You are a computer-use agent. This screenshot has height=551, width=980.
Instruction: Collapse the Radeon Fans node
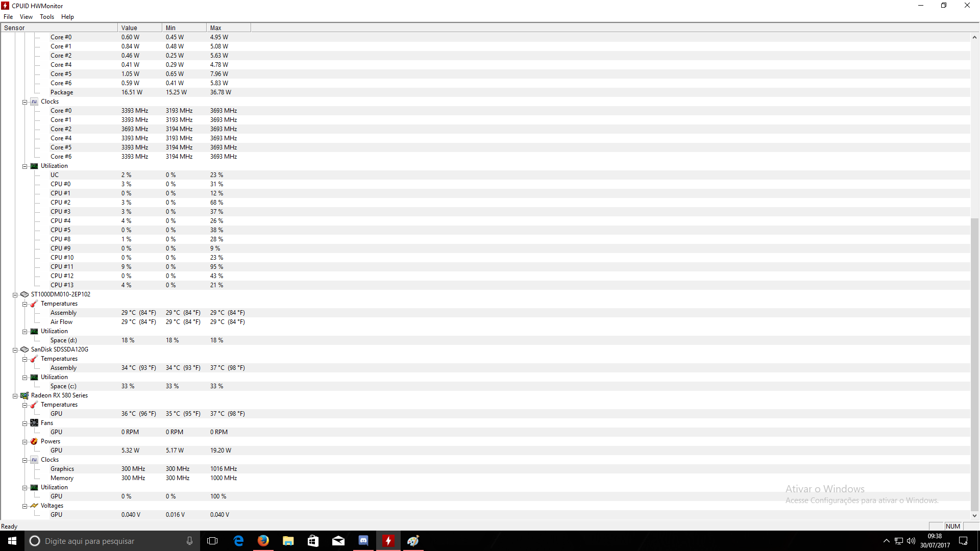tap(24, 423)
